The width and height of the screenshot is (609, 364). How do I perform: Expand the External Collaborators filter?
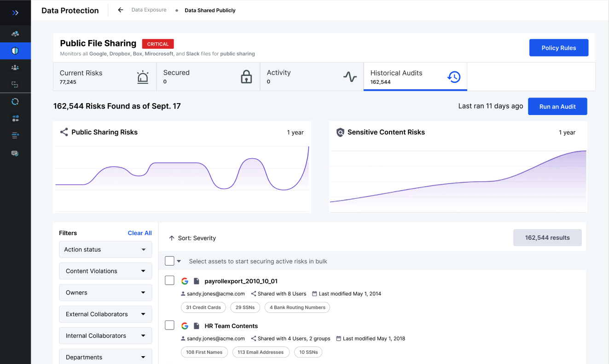coord(105,314)
